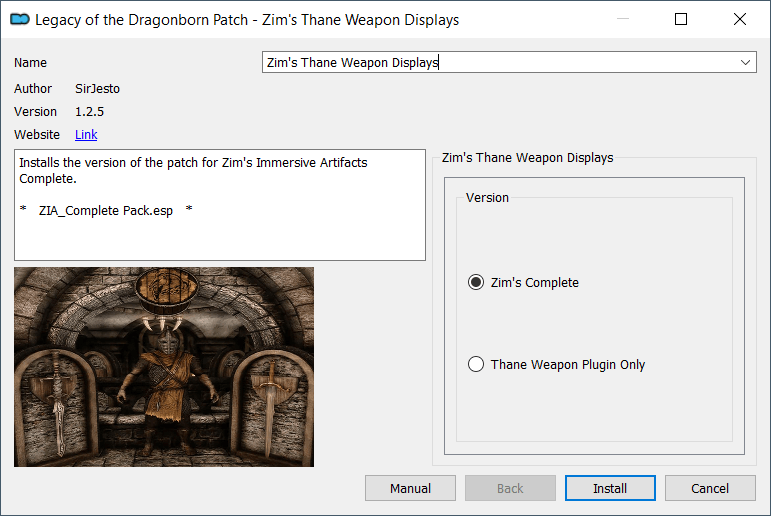Screen dimensions: 771x516
Task: Cancel the installer dialog
Action: point(710,488)
